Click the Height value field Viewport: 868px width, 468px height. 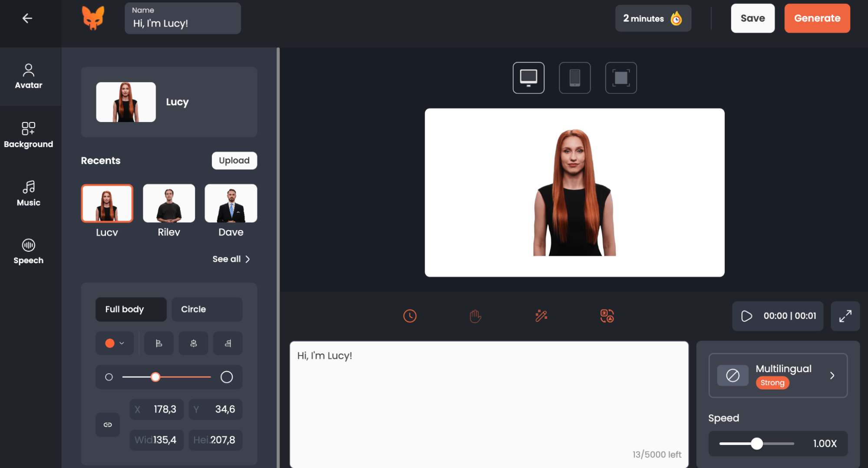(x=216, y=440)
